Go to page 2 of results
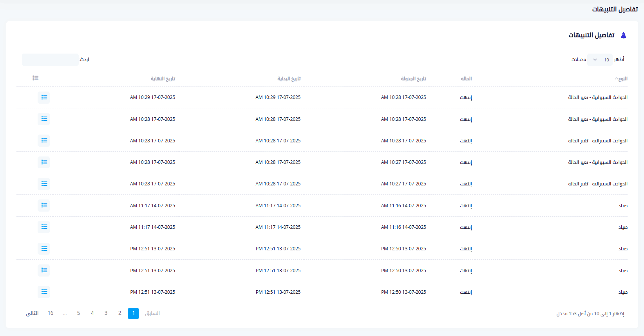 pos(119,313)
